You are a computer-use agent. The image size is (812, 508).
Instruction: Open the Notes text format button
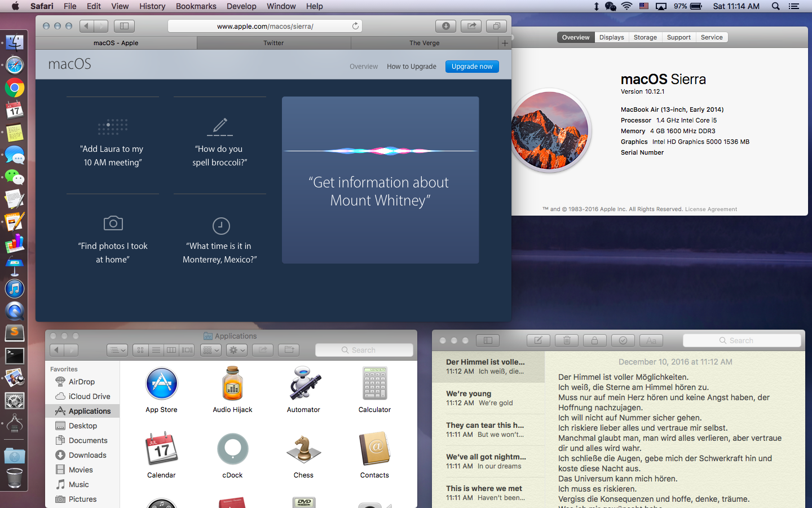(651, 340)
